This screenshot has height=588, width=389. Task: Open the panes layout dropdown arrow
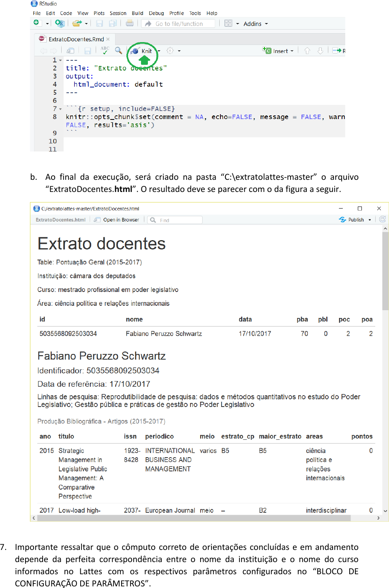tap(237, 24)
